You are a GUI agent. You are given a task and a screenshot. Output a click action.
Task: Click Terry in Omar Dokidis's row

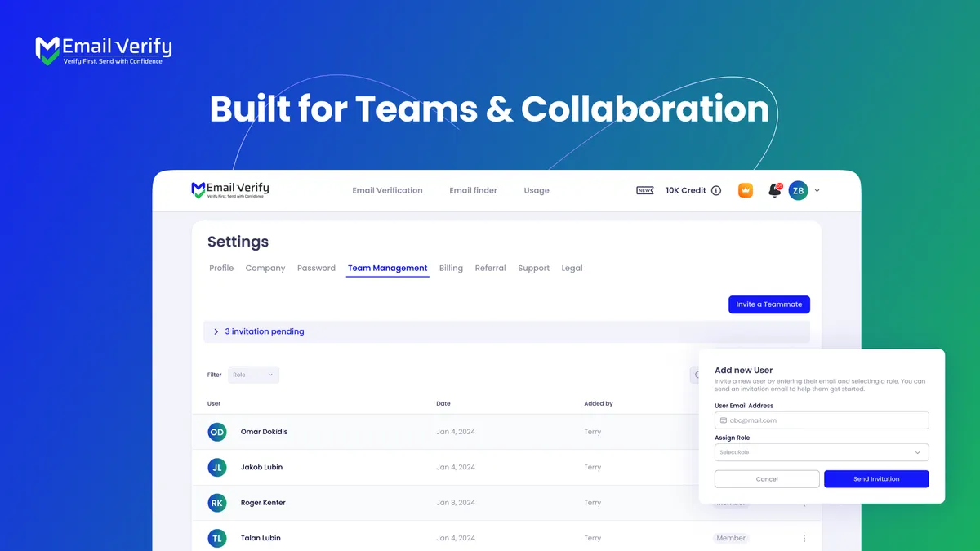[x=592, y=432]
